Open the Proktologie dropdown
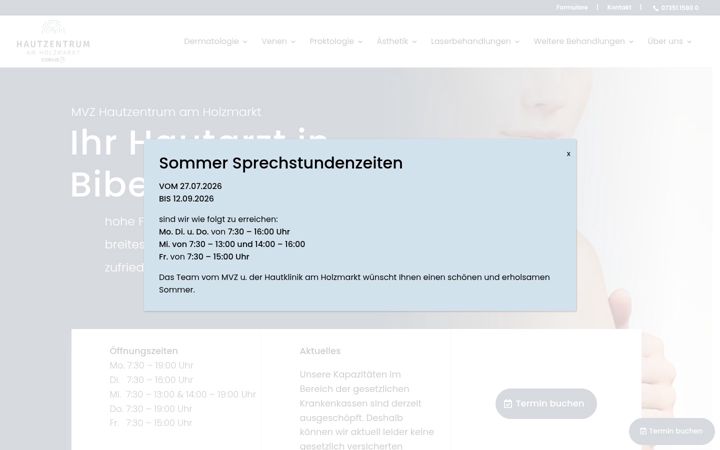 coord(336,41)
